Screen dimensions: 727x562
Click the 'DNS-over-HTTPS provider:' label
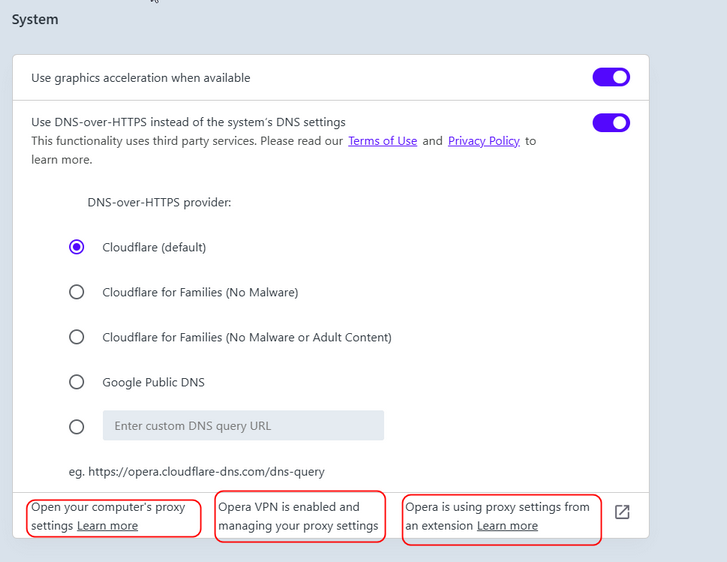(x=159, y=202)
